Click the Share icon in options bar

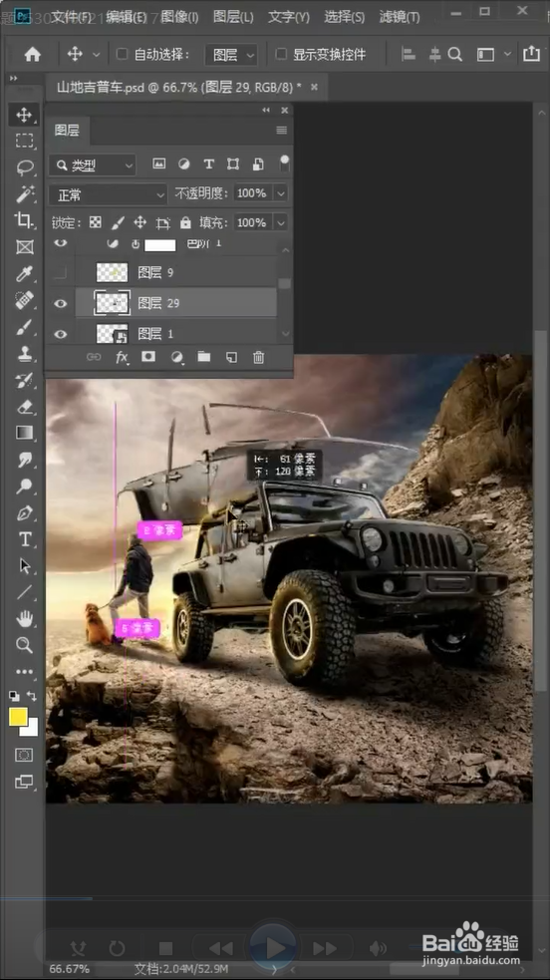point(531,54)
